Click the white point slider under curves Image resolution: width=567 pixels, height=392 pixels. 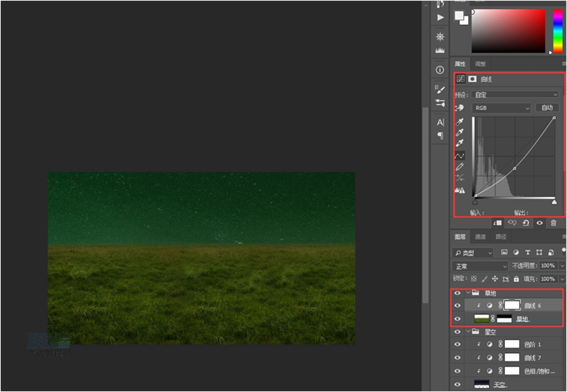(554, 203)
